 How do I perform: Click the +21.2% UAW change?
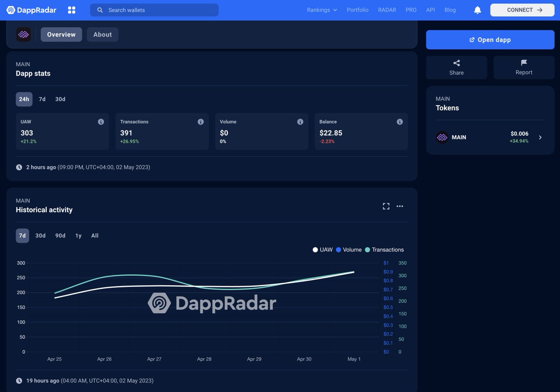(x=28, y=141)
